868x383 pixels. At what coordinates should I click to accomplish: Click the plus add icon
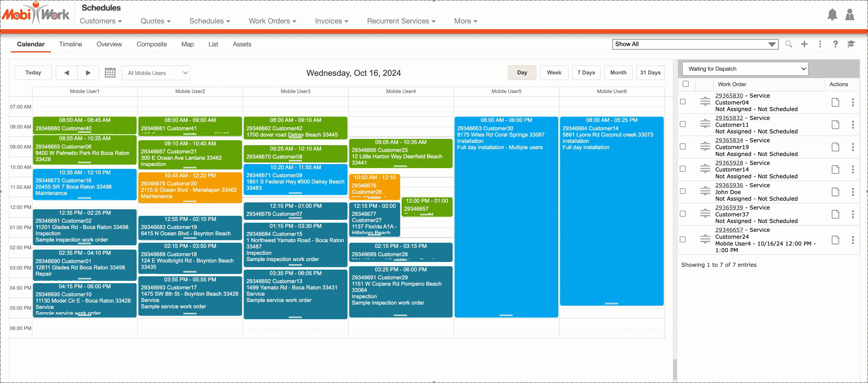(x=804, y=44)
